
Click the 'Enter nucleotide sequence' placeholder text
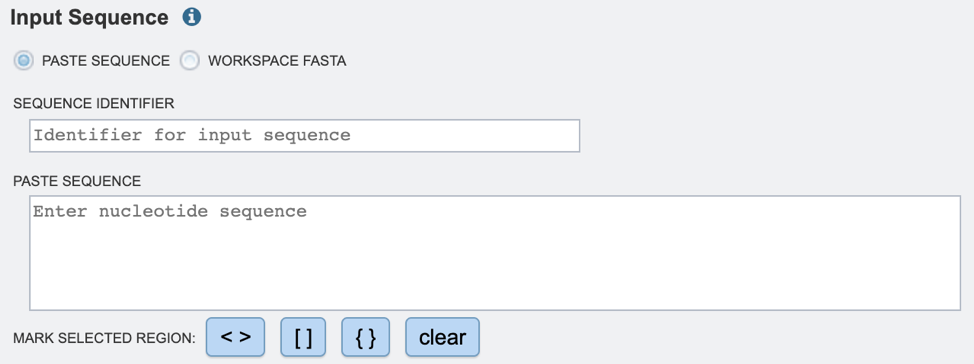tap(170, 211)
